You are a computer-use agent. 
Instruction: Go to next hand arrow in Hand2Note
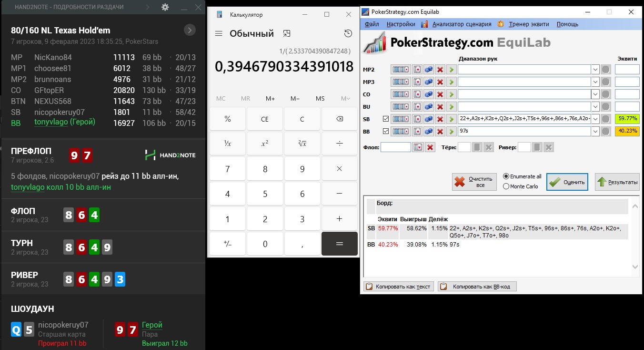[148, 7]
